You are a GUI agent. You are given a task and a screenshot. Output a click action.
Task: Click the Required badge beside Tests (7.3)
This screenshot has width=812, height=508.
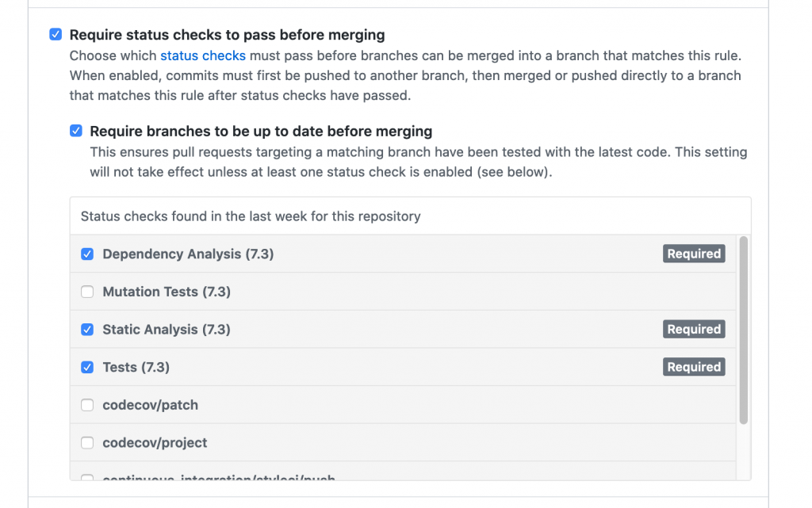[694, 367]
